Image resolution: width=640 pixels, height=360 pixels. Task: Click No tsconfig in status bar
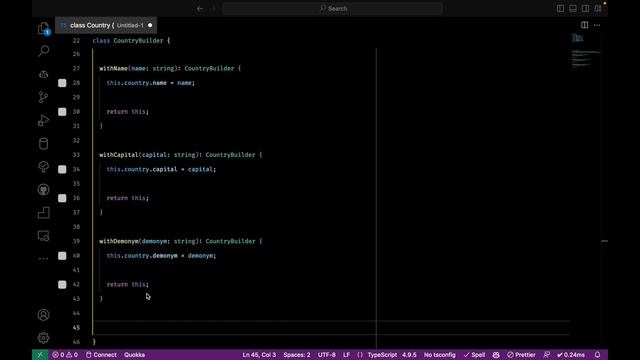(440, 355)
